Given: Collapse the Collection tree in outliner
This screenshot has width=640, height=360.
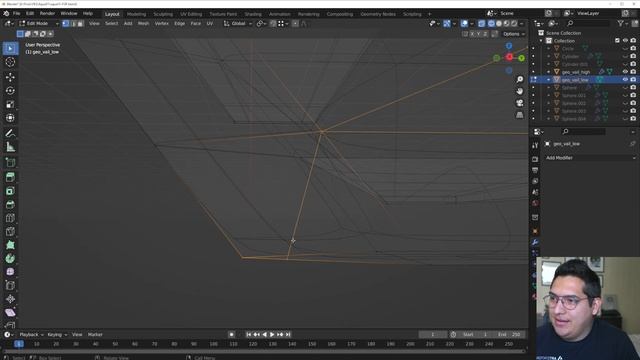Looking at the screenshot, I should pos(542,41).
